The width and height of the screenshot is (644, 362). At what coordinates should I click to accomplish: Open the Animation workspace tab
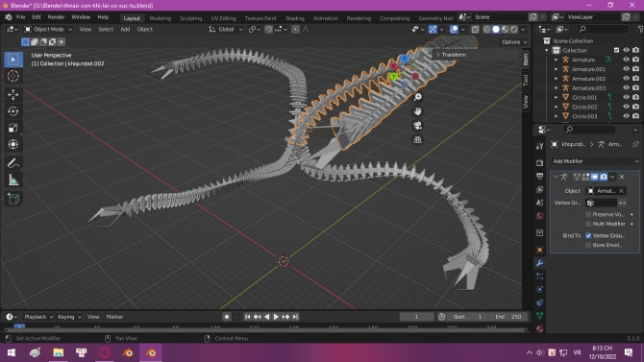coord(325,18)
